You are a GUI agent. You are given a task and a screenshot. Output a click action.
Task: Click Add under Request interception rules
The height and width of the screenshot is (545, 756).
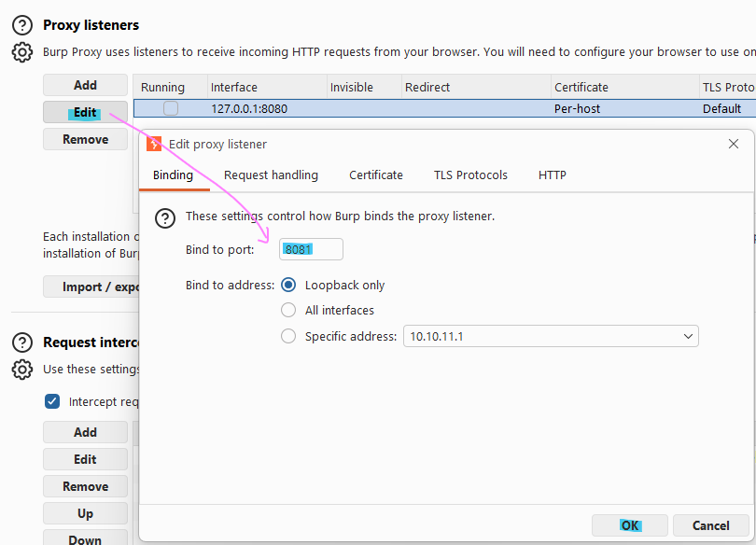[85, 432]
